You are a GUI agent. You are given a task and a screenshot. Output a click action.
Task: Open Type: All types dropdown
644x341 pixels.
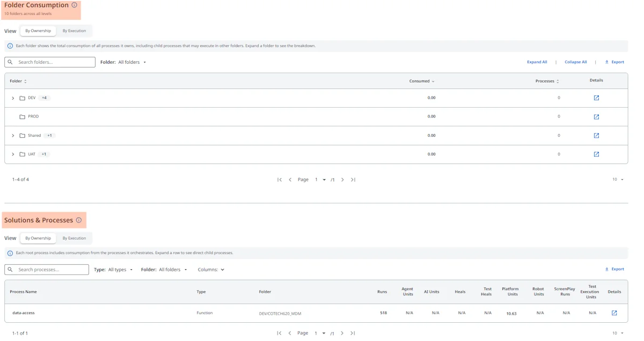[x=113, y=270]
